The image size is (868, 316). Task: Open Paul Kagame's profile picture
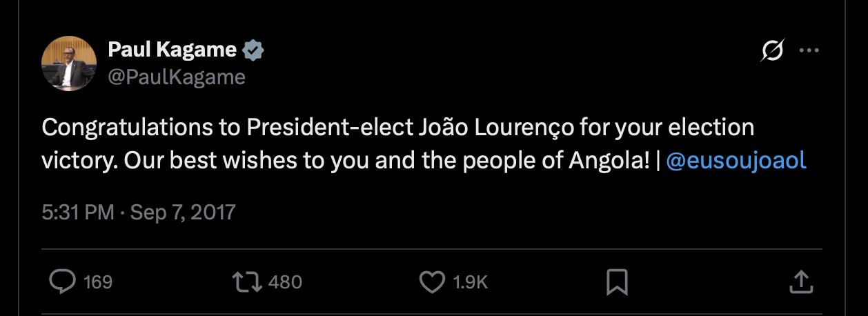69,63
